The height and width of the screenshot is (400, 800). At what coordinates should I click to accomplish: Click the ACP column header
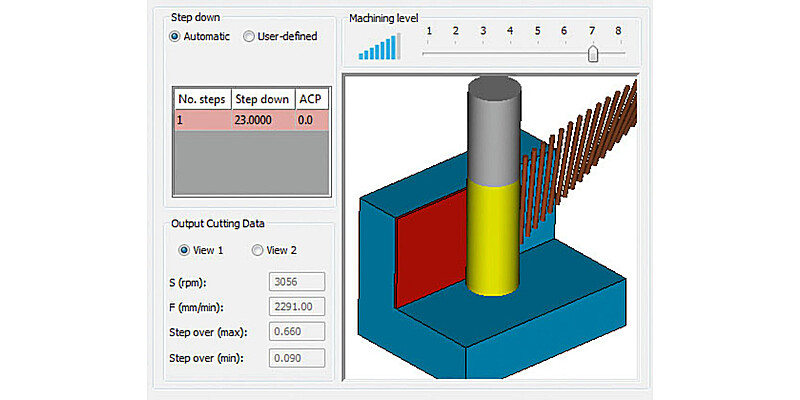(x=310, y=99)
